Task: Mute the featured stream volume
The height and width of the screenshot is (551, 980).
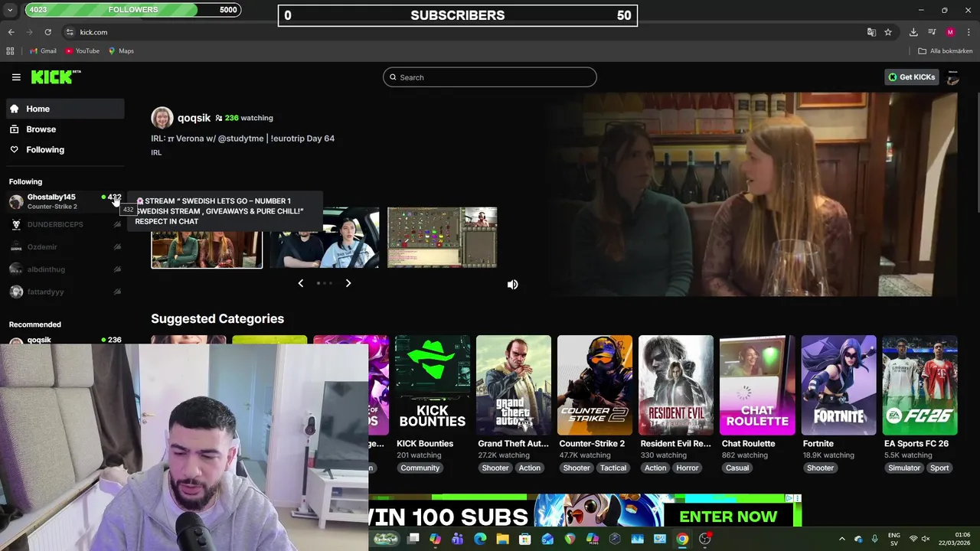Action: [x=512, y=284]
